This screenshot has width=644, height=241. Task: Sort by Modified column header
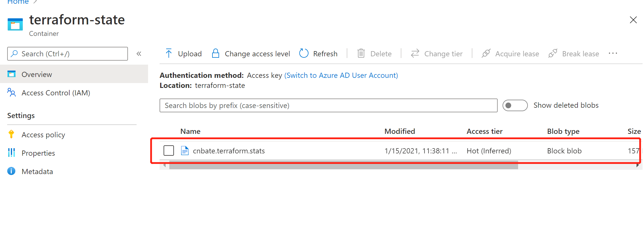[400, 131]
